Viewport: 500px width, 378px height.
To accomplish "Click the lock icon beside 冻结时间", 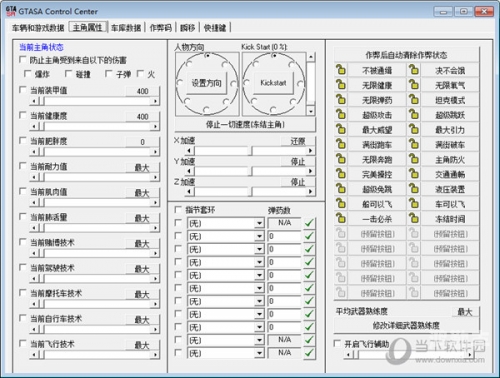I will coord(414,219).
